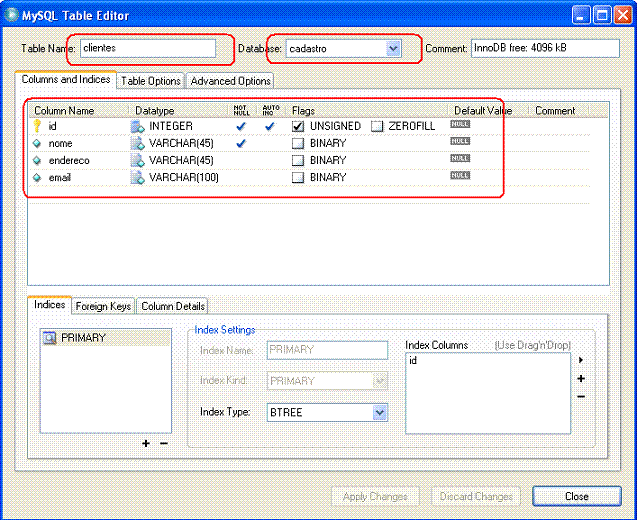
Task: Click the NULL default badge in endereco row
Action: [460, 158]
